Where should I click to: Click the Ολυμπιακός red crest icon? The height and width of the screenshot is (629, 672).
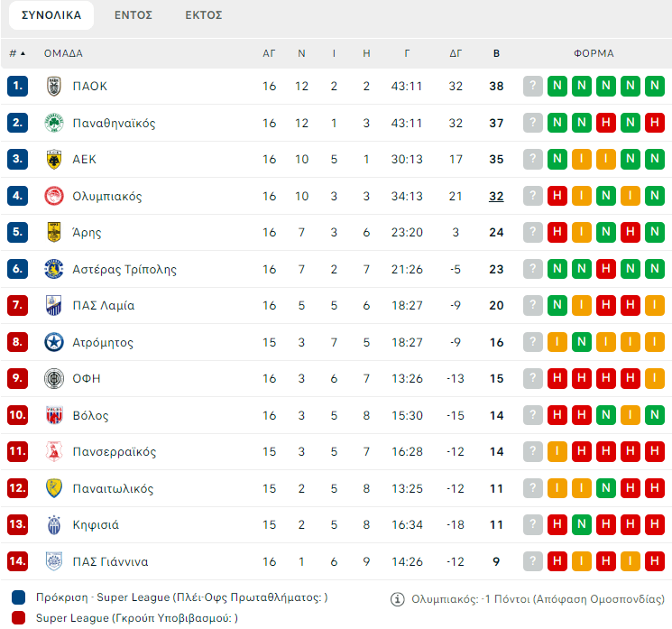pos(54,196)
